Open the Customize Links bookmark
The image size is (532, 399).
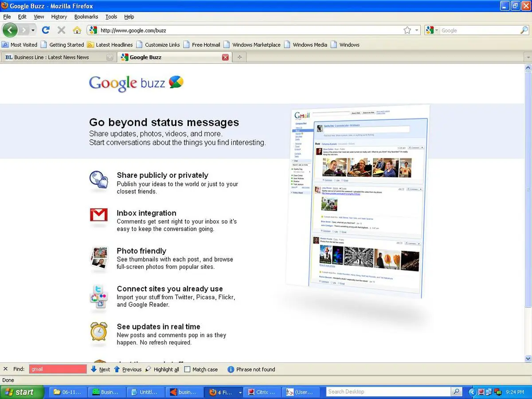pyautogui.click(x=158, y=45)
